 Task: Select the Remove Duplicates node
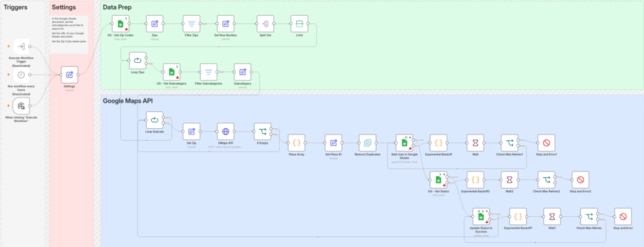point(367,143)
